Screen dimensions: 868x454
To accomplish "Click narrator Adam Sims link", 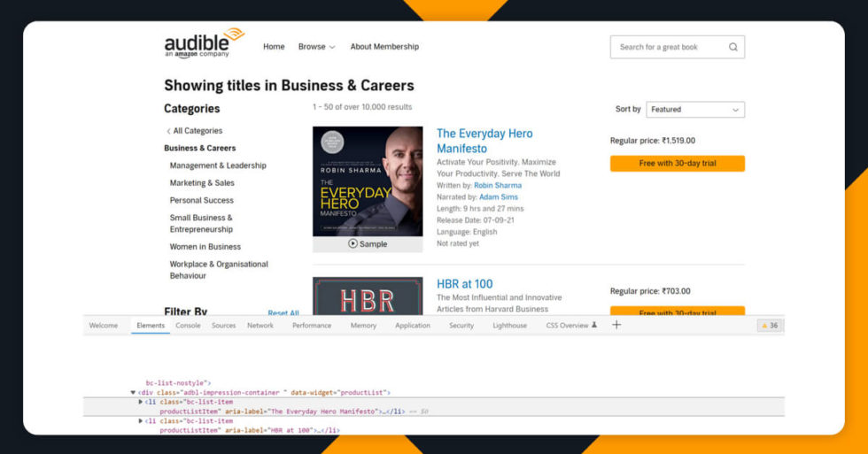I will point(499,197).
